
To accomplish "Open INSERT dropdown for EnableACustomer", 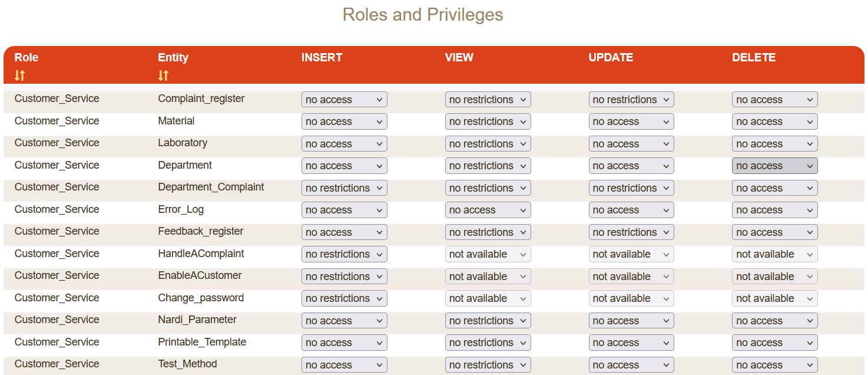I will point(344,277).
